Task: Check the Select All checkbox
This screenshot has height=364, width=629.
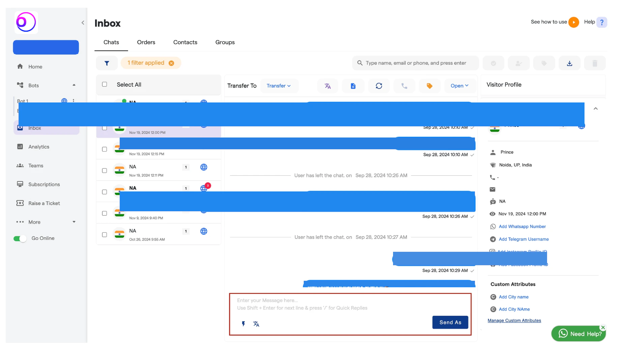Action: (x=104, y=84)
